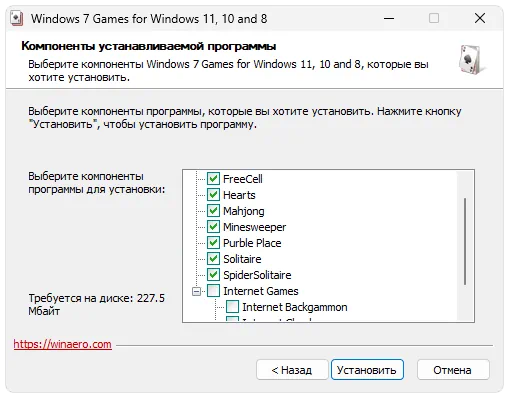Viewport: 507px width, 396px height.
Task: Uncheck the Mahjong checkbox
Action: click(213, 211)
